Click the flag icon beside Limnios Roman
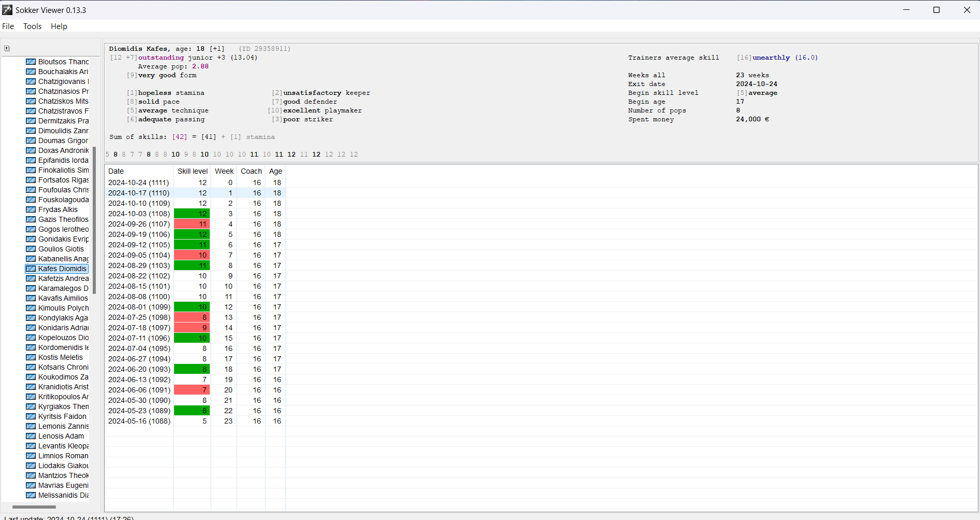This screenshot has width=980, height=520. pyautogui.click(x=31, y=456)
